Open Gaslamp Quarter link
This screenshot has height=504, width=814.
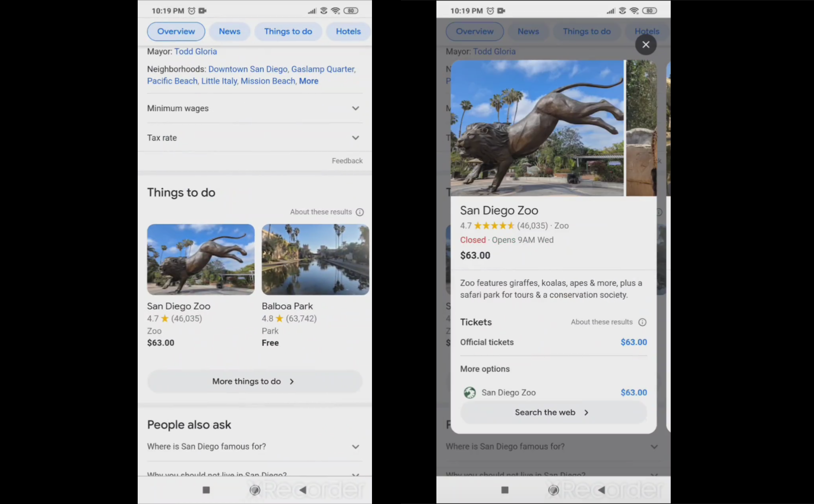323,69
